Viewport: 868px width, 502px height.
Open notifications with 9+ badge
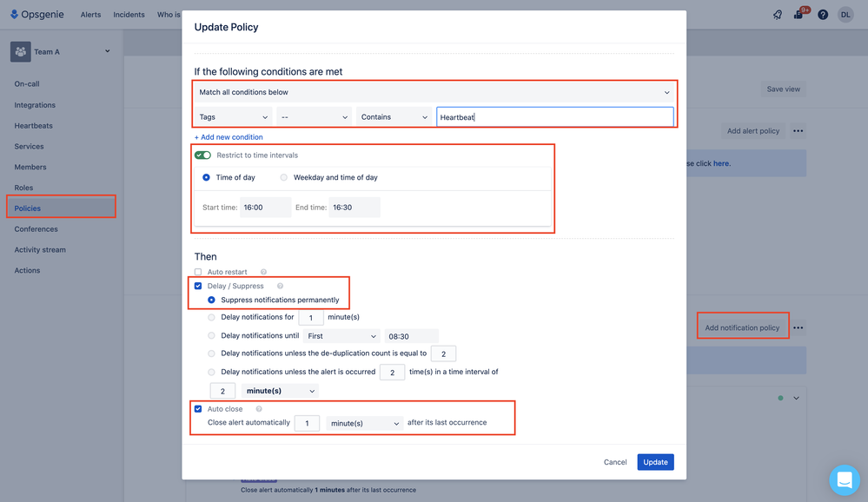(800, 14)
